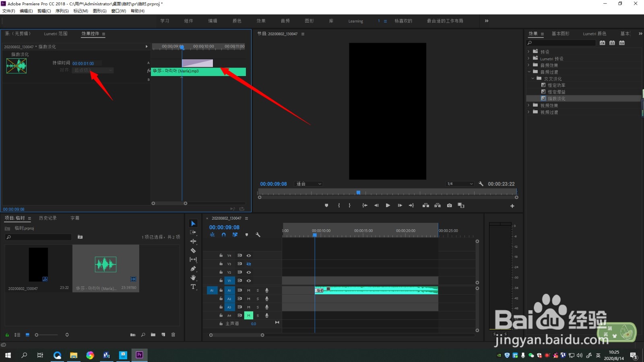Click new item icon in project panel

coord(163,335)
